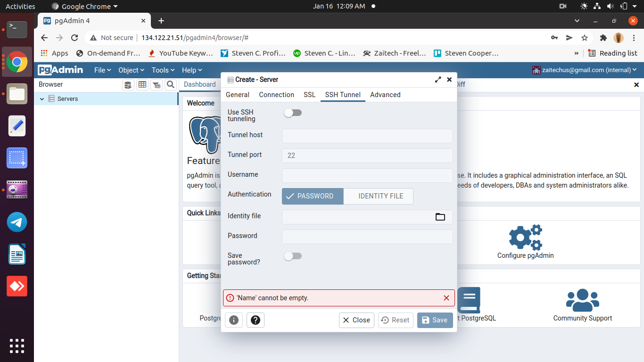The image size is (644, 362).
Task: Go back in Chrome
Action: 44,38
